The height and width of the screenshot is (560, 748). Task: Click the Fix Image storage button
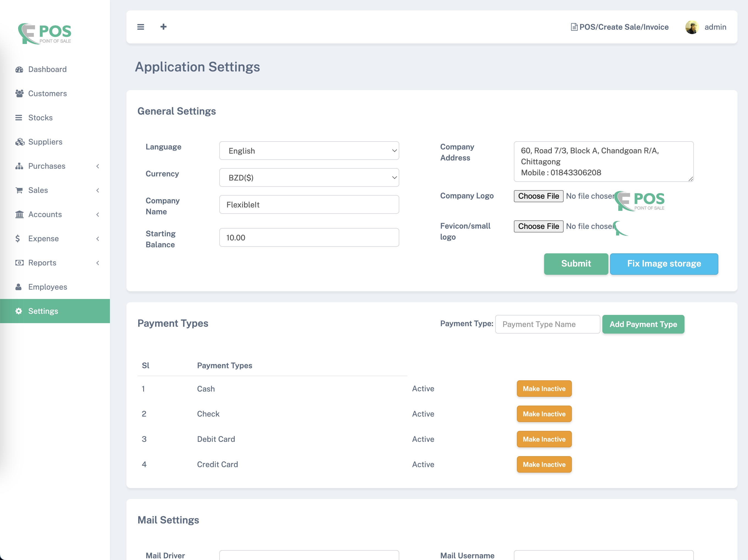[x=664, y=264]
